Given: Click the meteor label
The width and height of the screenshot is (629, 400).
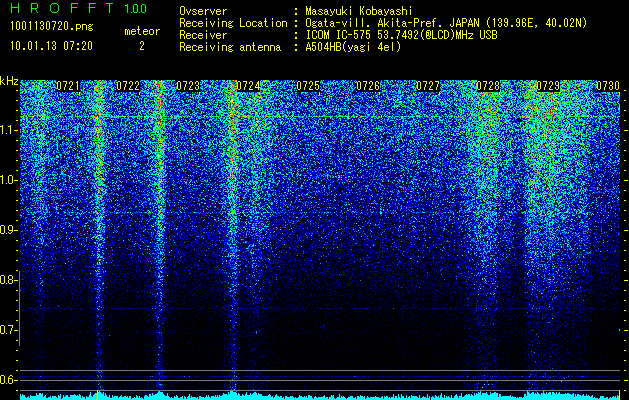Looking at the screenshot, I should 142,31.
